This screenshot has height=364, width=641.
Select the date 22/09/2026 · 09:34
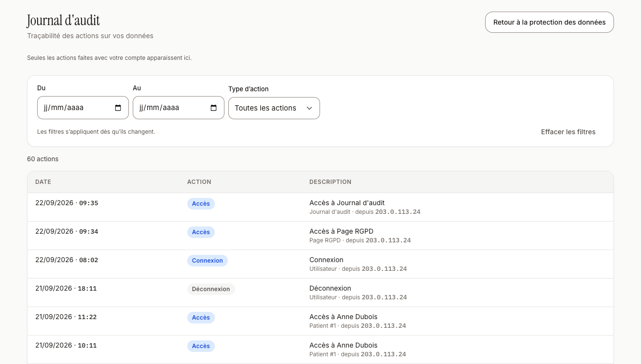point(67,231)
